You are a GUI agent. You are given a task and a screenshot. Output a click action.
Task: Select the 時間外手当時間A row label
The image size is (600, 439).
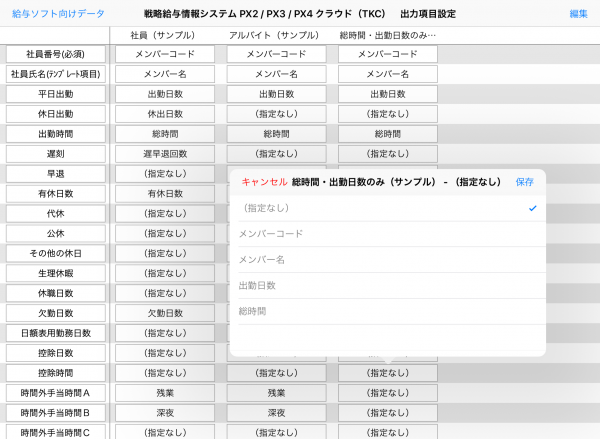[55, 393]
